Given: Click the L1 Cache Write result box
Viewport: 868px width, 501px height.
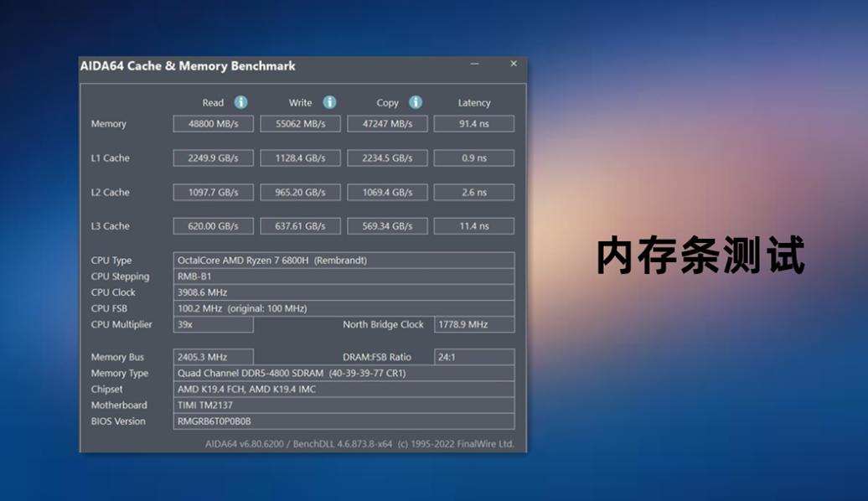Looking at the screenshot, I should point(300,158).
